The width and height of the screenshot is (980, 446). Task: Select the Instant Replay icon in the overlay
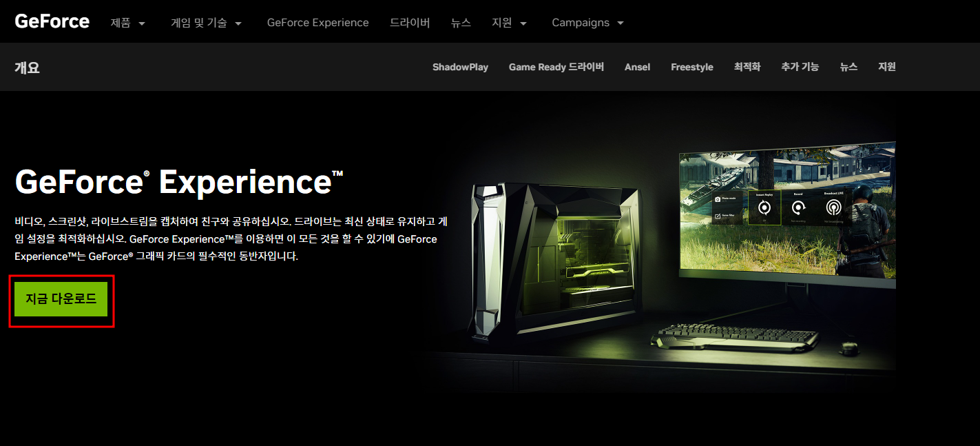[764, 207]
